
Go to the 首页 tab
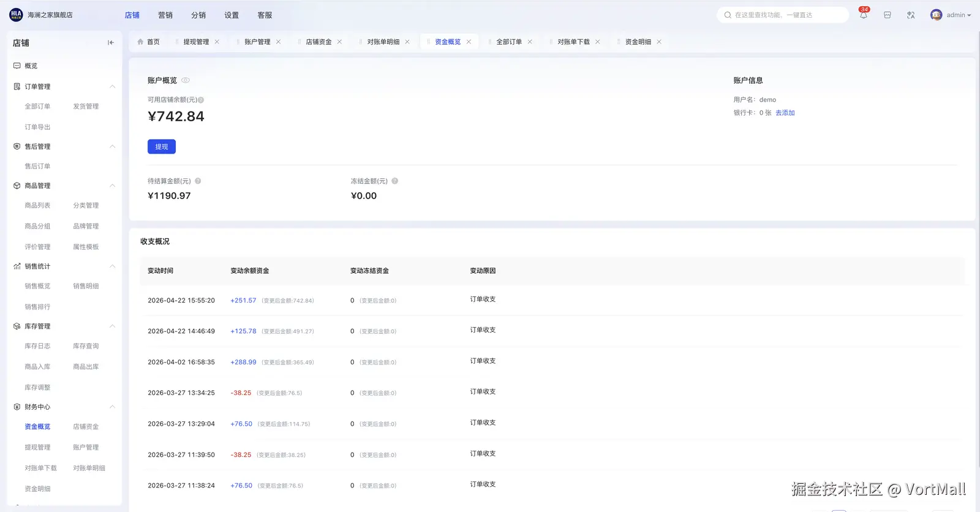(149, 42)
